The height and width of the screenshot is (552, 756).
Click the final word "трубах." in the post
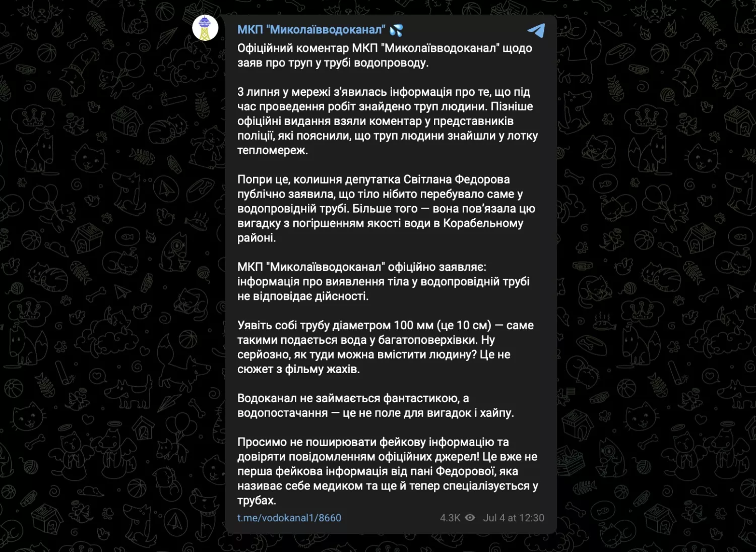257,501
